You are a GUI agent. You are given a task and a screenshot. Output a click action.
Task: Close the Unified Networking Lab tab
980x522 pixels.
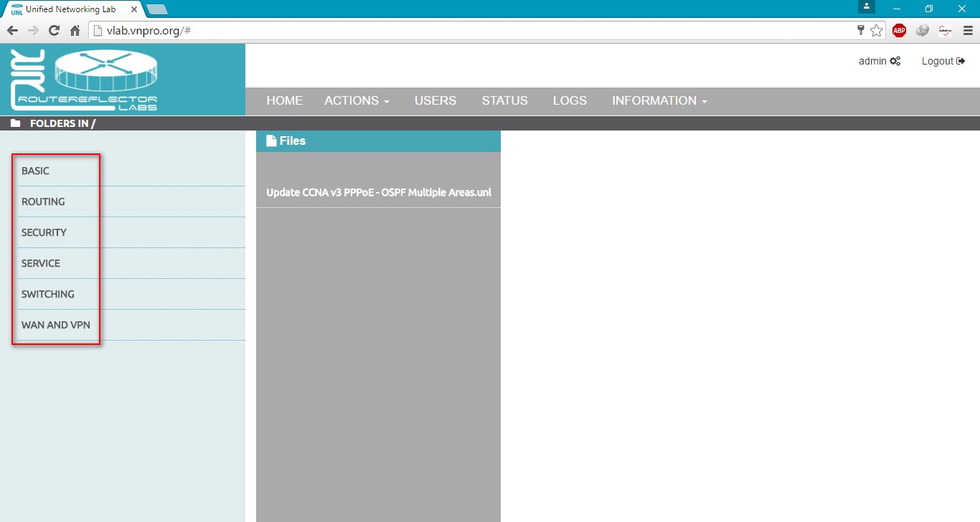click(x=133, y=9)
